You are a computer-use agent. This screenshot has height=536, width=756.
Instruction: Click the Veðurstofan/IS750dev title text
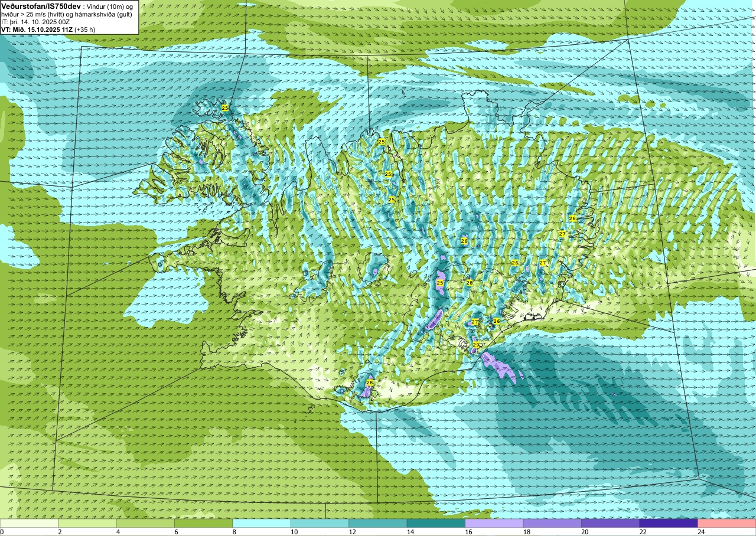[41, 5]
